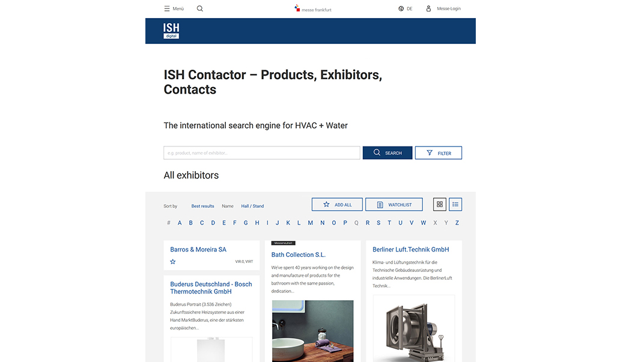This screenshot has height=362, width=644.
Task: Filter exhibitors by letter P
Action: pos(345,223)
